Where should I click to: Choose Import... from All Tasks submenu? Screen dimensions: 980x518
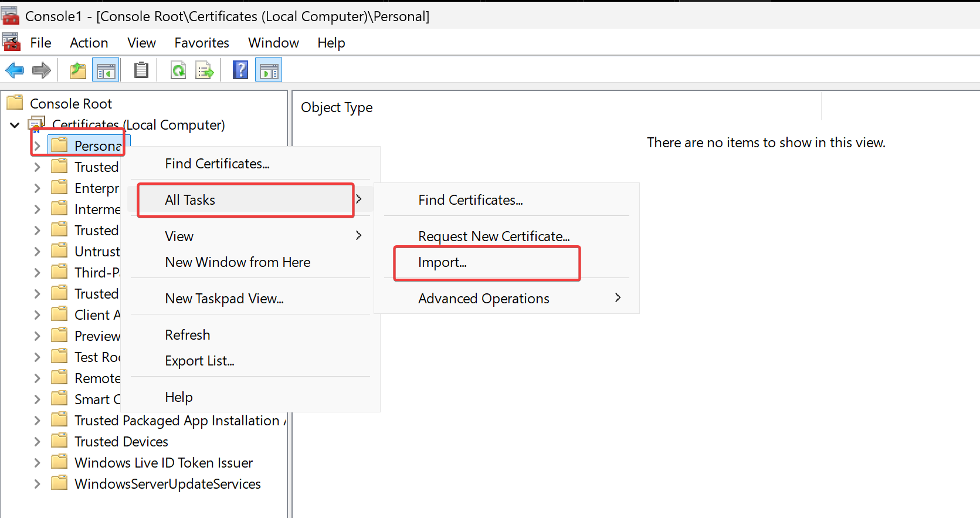[x=442, y=263]
